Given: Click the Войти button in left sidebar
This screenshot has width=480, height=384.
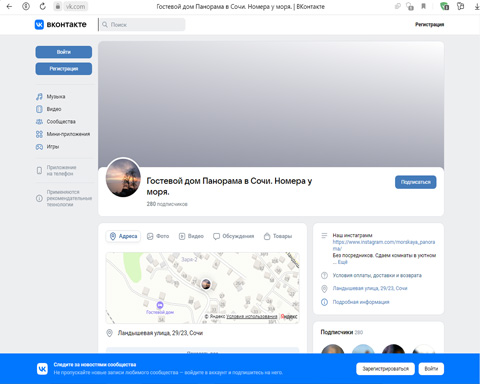Looking at the screenshot, I should pyautogui.click(x=64, y=52).
